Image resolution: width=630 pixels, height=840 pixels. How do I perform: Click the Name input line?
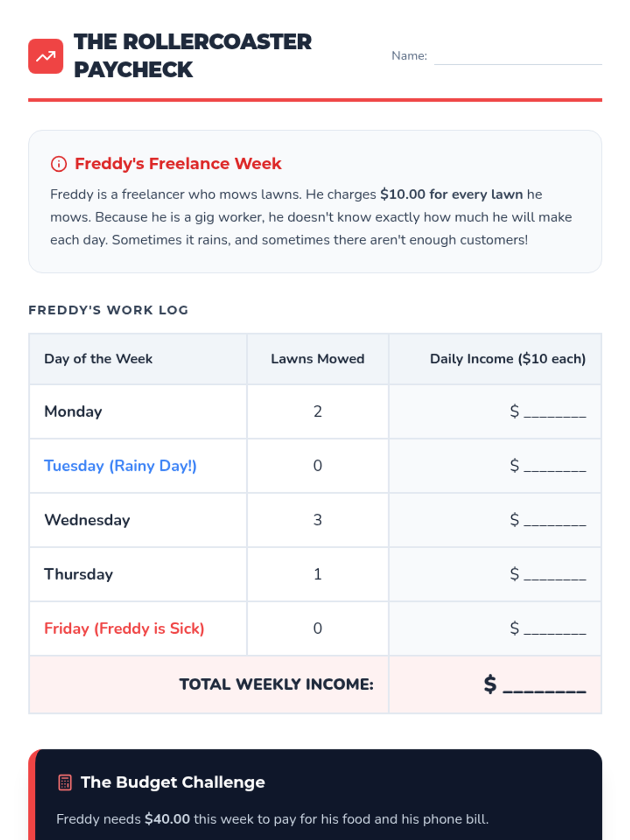tap(518, 56)
